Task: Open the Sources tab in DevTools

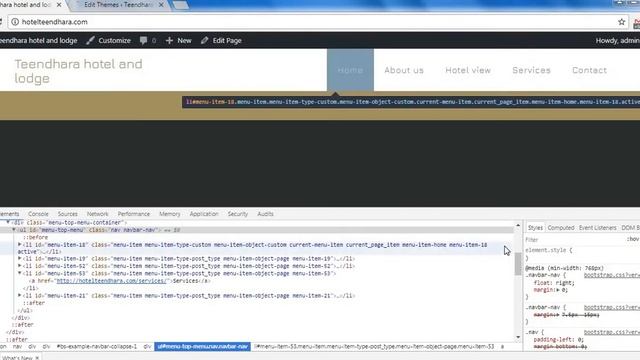Action: click(67, 214)
